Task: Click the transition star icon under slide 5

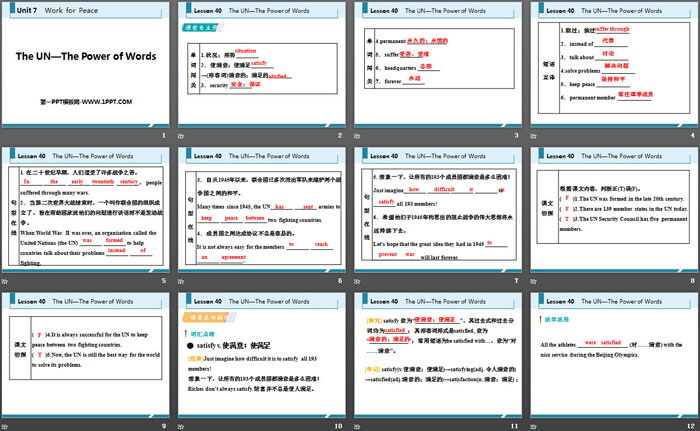Action: pyautogui.click(x=4, y=281)
